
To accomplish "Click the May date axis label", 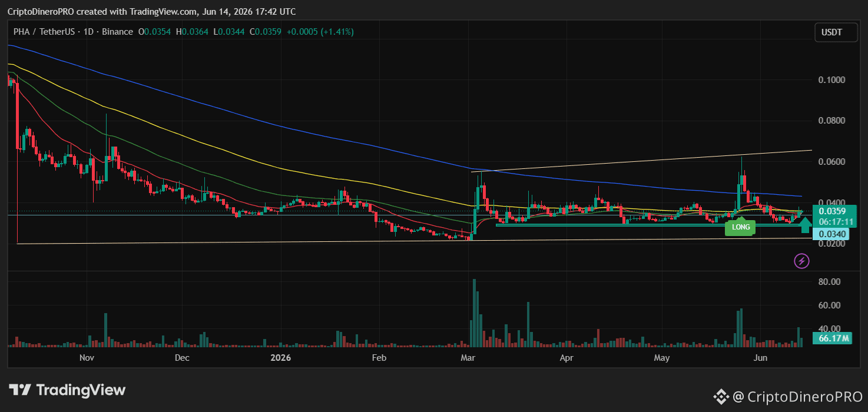I will pos(662,357).
